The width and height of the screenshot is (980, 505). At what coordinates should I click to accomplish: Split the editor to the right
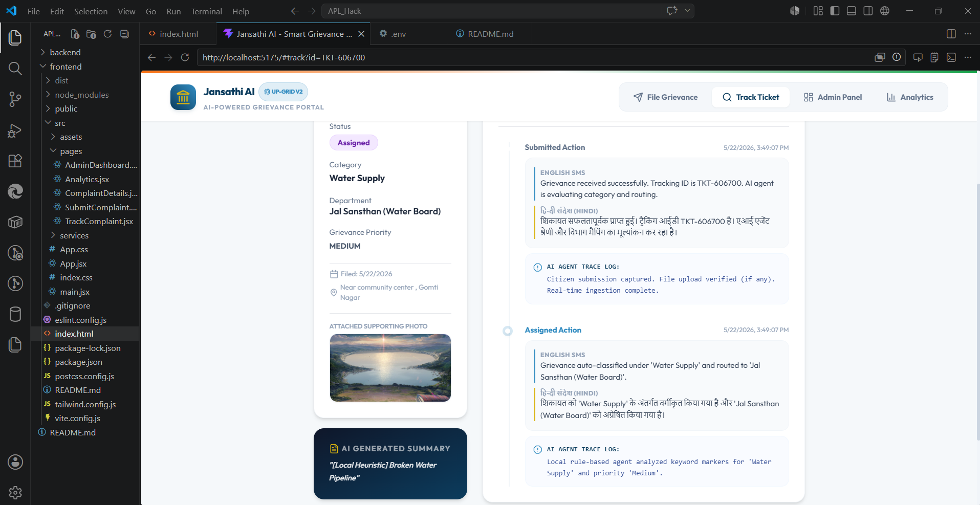click(x=951, y=34)
